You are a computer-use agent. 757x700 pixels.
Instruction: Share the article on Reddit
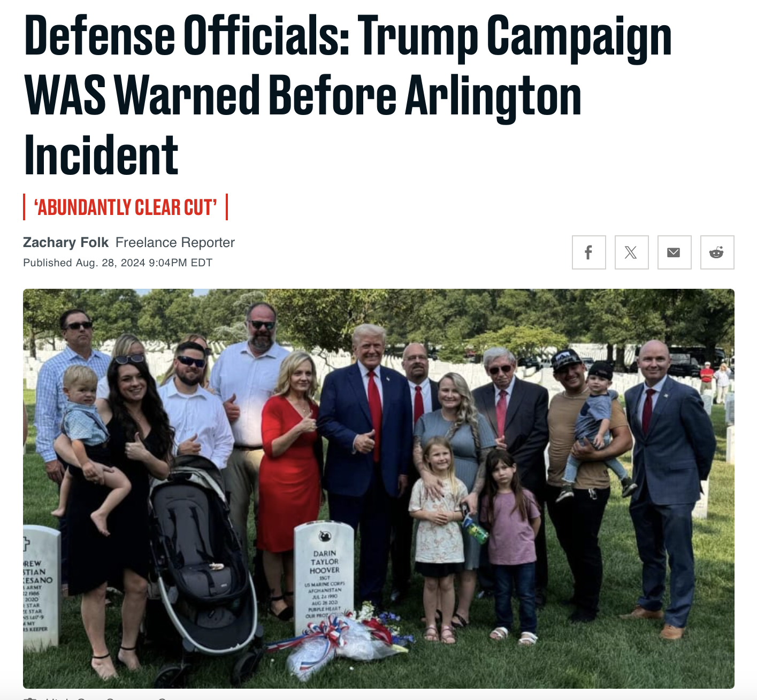[x=717, y=252]
